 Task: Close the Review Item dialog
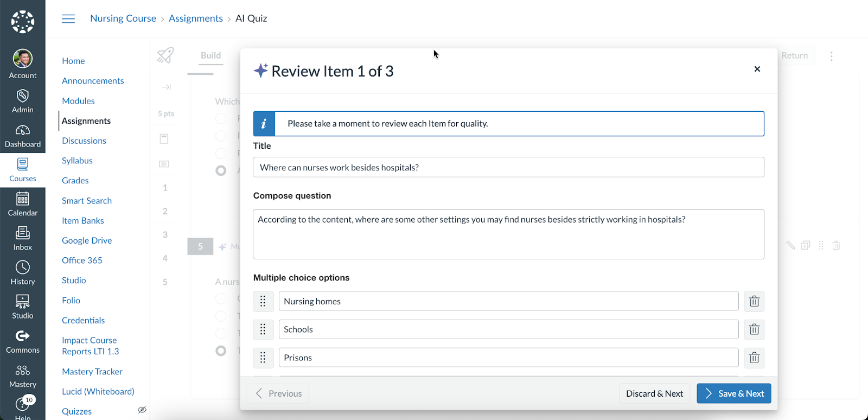pos(757,69)
